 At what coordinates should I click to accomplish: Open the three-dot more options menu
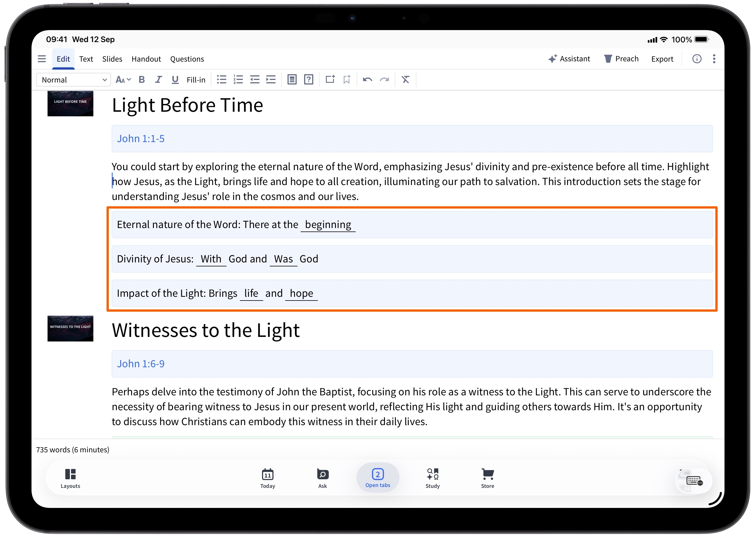[714, 59]
